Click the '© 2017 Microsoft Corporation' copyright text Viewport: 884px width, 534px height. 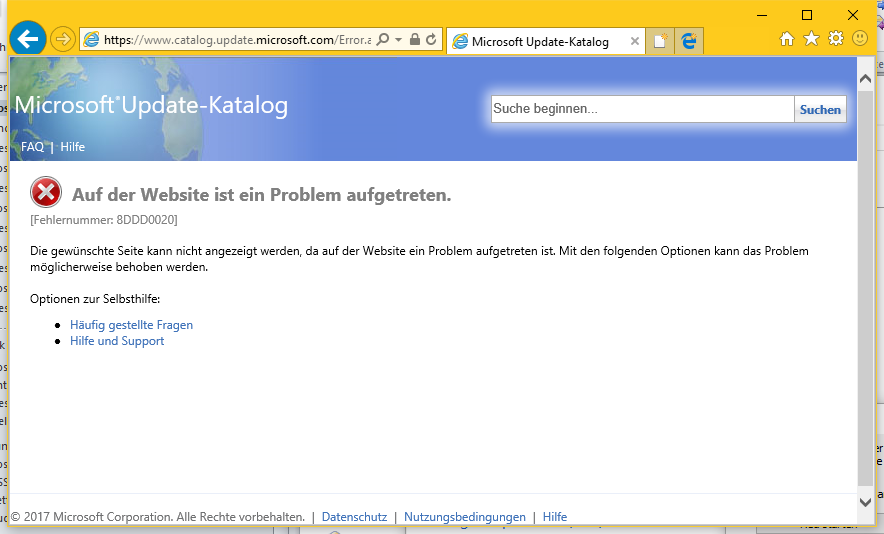158,517
